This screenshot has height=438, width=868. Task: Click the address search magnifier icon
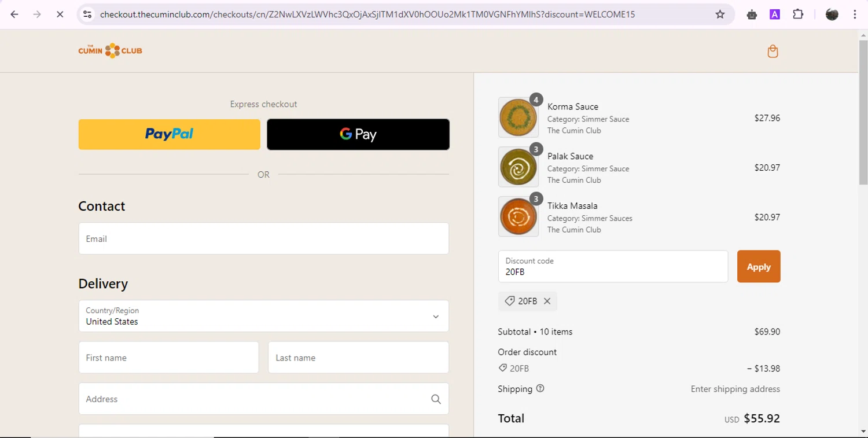[x=436, y=399]
